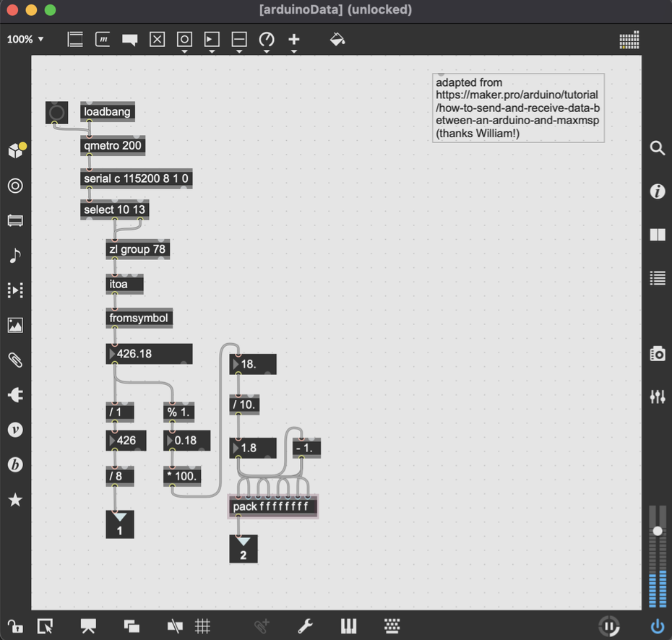The height and width of the screenshot is (640, 672).
Task: Open the Objects cube browser in sidebar
Action: pos(16,150)
